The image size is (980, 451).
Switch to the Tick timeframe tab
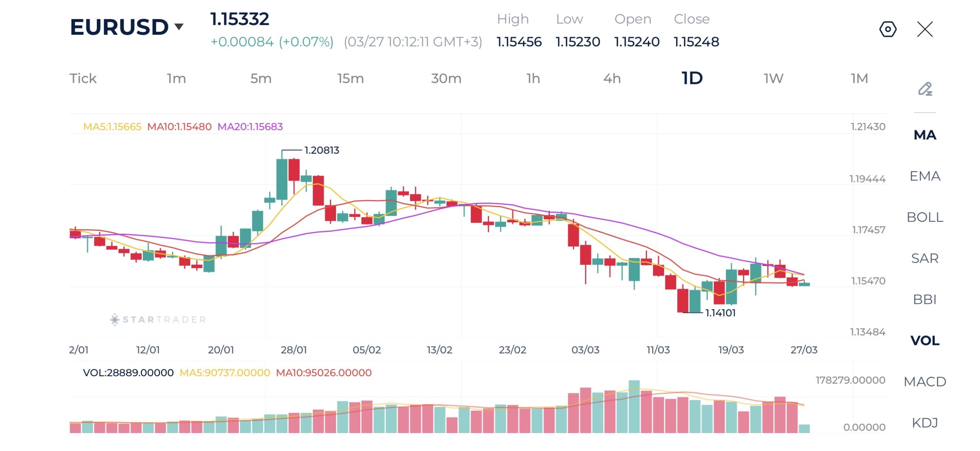click(83, 79)
